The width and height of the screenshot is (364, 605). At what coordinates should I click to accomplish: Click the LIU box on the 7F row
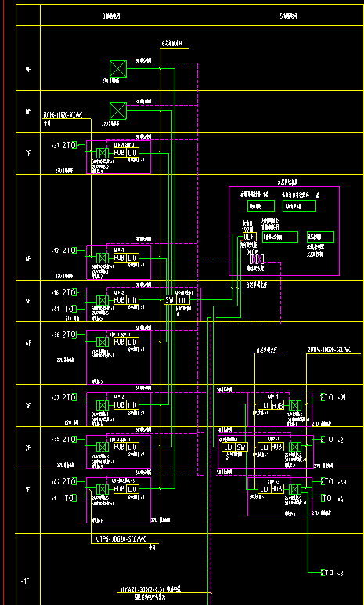(132, 153)
